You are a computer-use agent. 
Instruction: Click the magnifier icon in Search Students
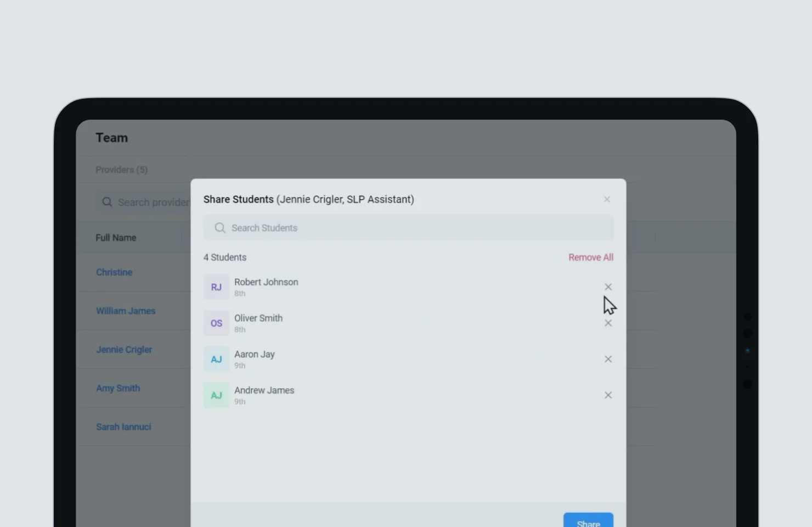220,228
